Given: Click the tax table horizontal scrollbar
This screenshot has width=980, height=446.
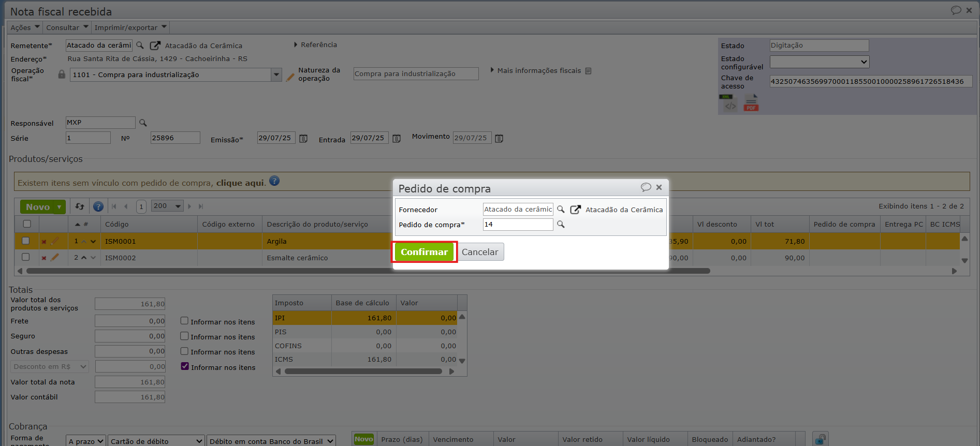Looking at the screenshot, I should coord(363,371).
